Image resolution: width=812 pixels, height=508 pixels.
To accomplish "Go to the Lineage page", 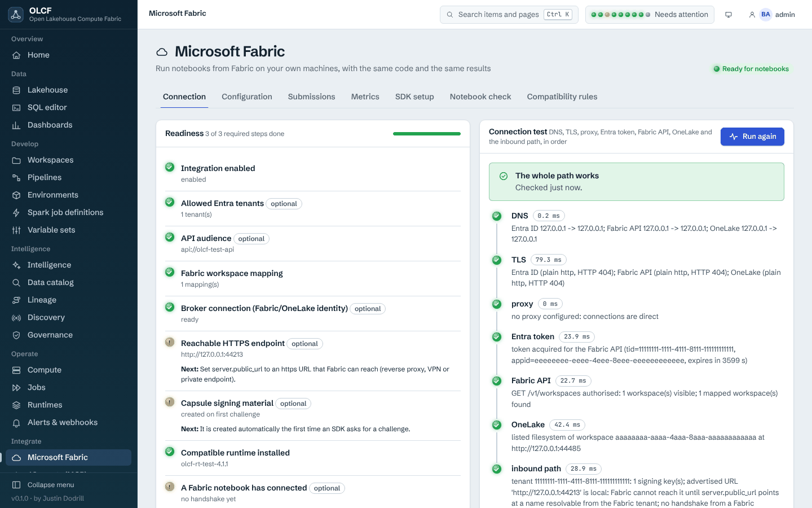I will click(68, 300).
